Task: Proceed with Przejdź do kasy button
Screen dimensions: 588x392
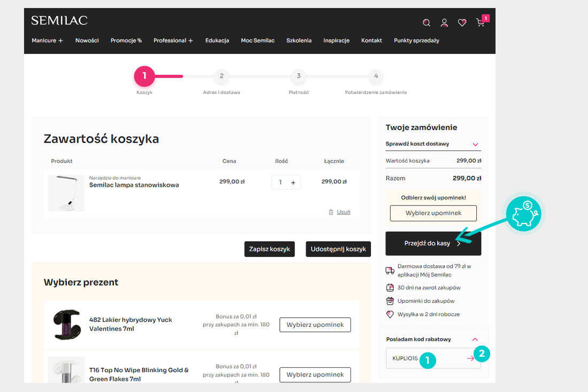Action: [x=433, y=243]
